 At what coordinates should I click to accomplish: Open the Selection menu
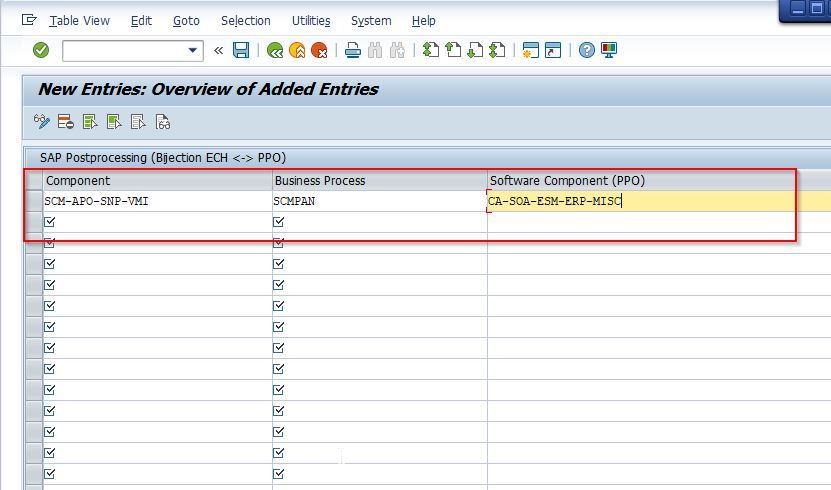click(x=246, y=21)
